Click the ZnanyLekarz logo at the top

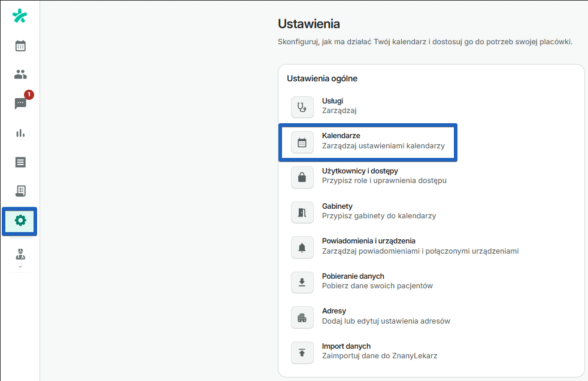click(x=20, y=16)
